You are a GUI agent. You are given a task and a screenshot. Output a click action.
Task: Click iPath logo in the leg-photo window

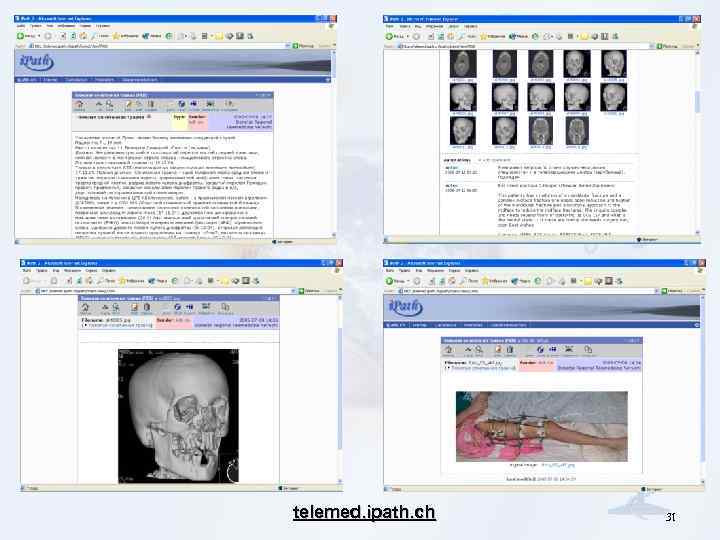(x=405, y=307)
